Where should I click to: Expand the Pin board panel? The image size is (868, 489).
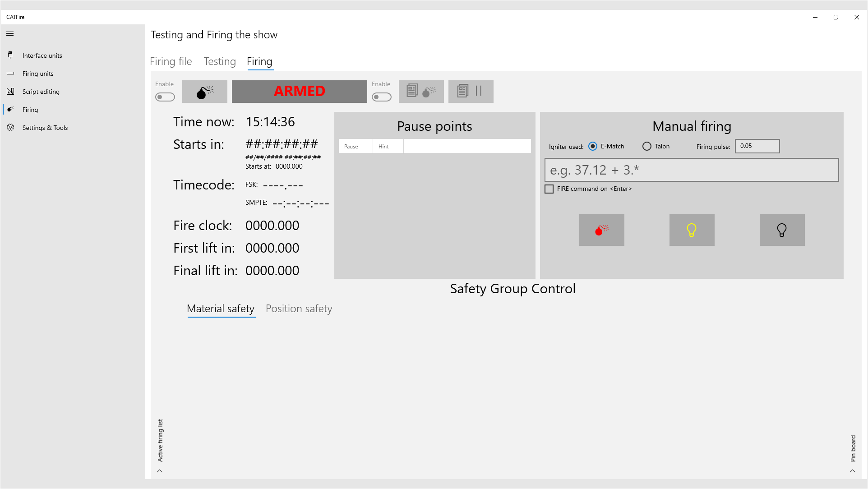click(x=853, y=471)
